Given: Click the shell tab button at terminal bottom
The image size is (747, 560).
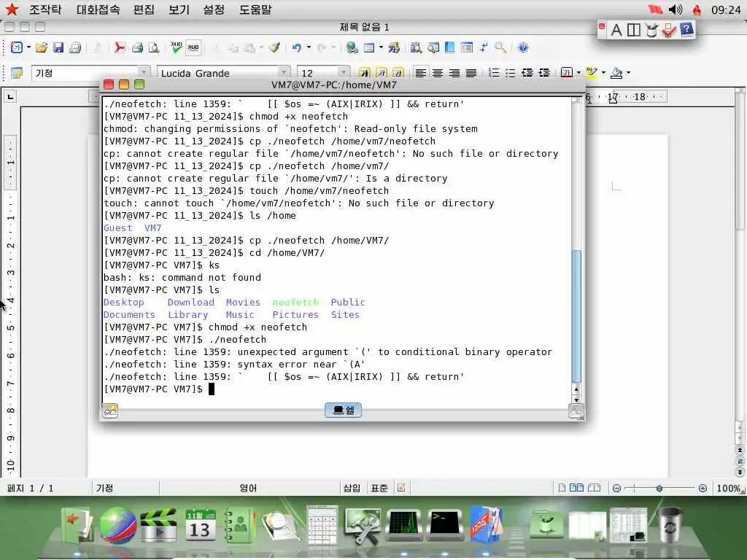Looking at the screenshot, I should point(343,410).
